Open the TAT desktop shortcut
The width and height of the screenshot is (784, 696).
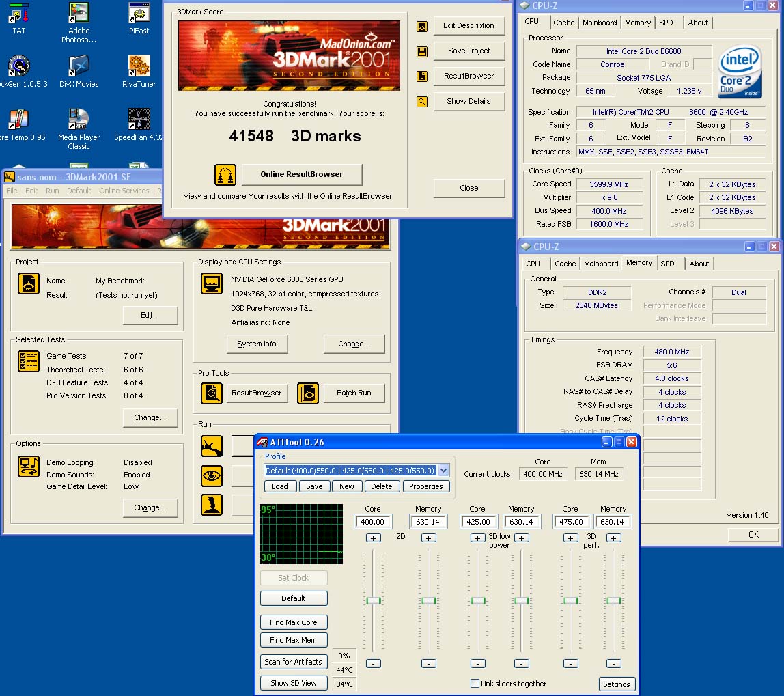(x=19, y=18)
